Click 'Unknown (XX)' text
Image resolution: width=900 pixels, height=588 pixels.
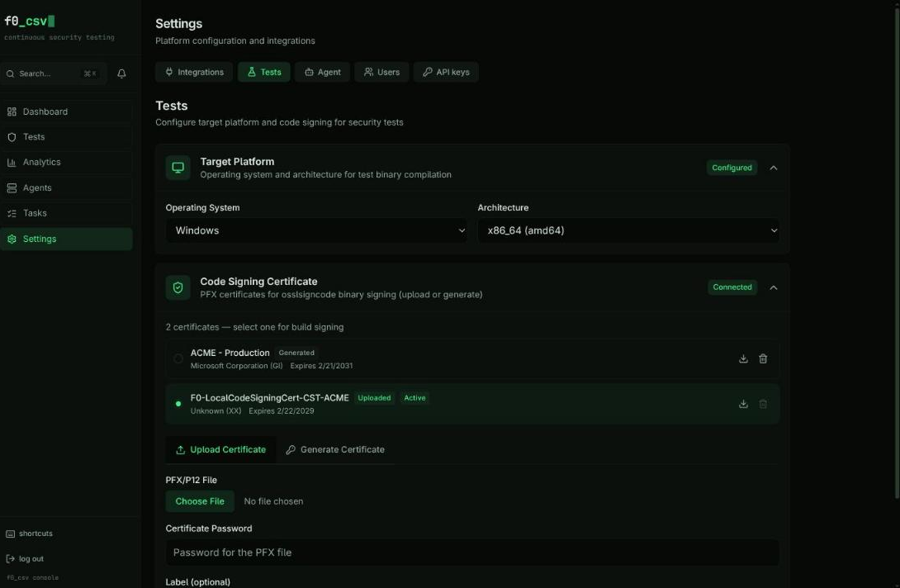[216, 411]
